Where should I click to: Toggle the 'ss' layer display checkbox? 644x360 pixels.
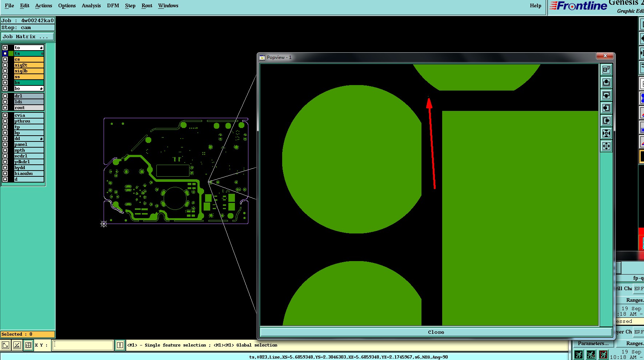[x=5, y=77]
